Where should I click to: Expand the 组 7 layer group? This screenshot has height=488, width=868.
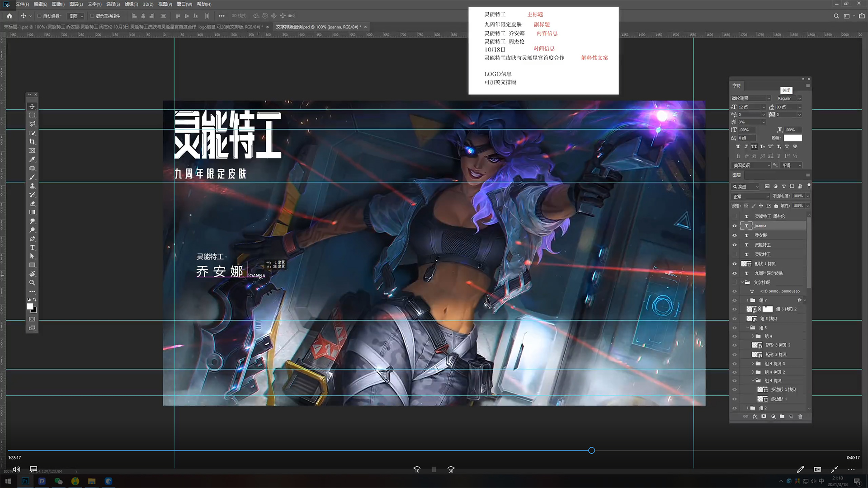tap(747, 300)
